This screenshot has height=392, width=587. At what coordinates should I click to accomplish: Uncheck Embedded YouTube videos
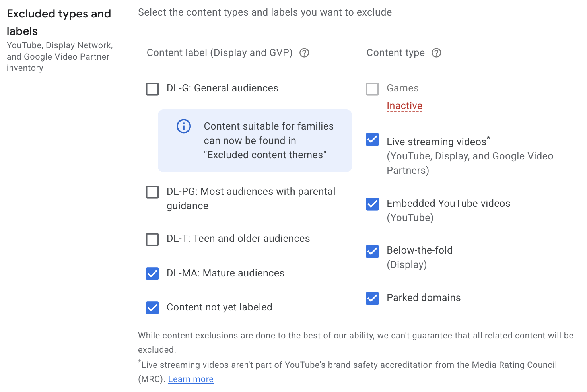coord(372,204)
